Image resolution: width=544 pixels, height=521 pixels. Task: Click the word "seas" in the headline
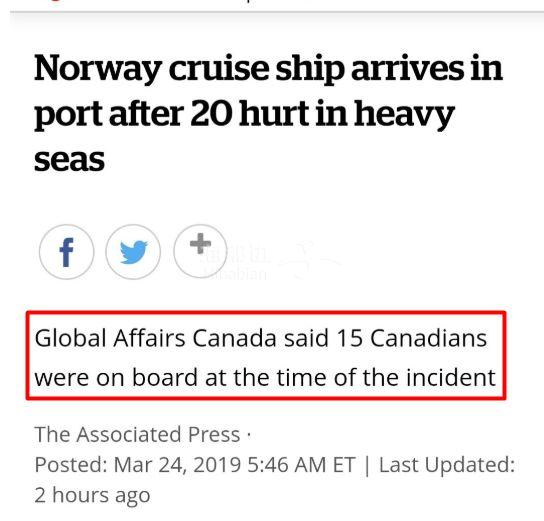pyautogui.click(x=69, y=160)
